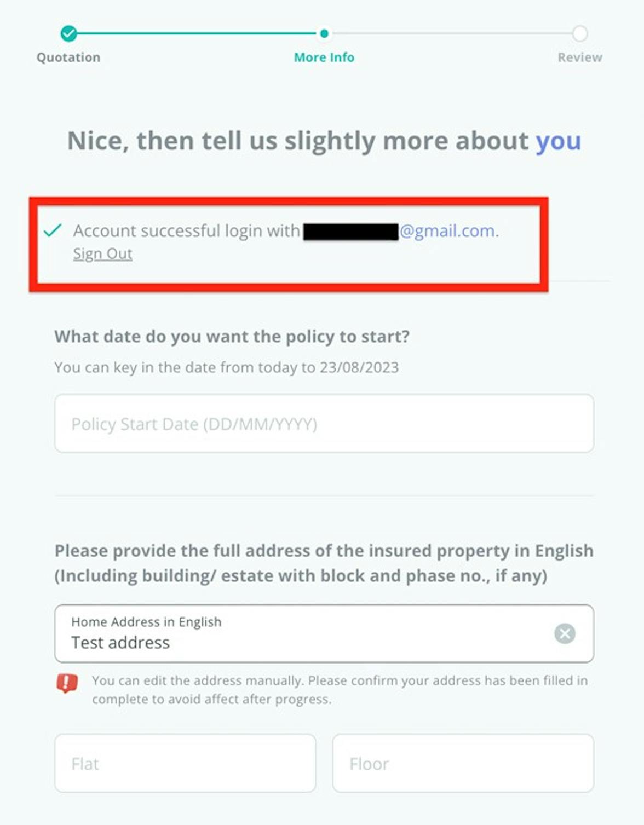Click the 'tell us slightly more' page heading
This screenshot has height=825, width=644.
tap(324, 141)
